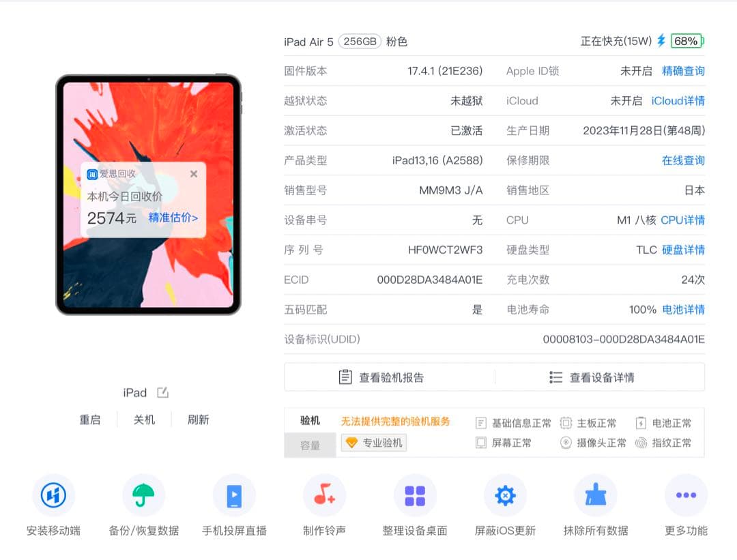
Task: Dismiss the 爱思回收 recycle price popup
Action: (193, 174)
